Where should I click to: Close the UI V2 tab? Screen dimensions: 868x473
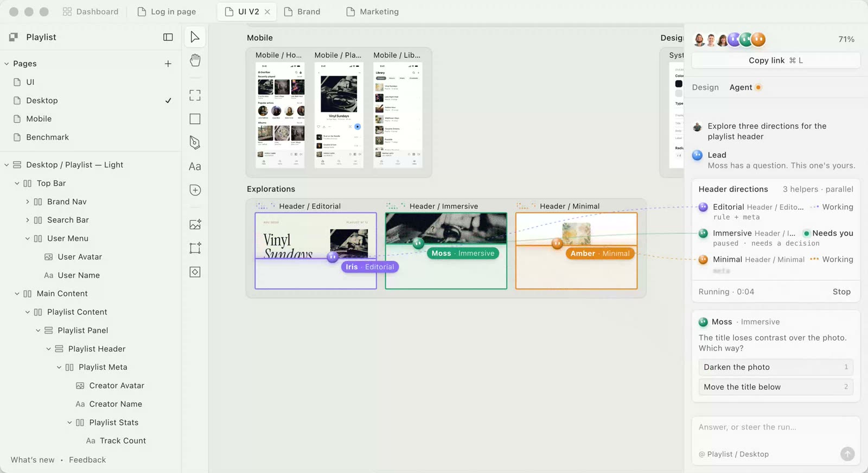pyautogui.click(x=267, y=12)
